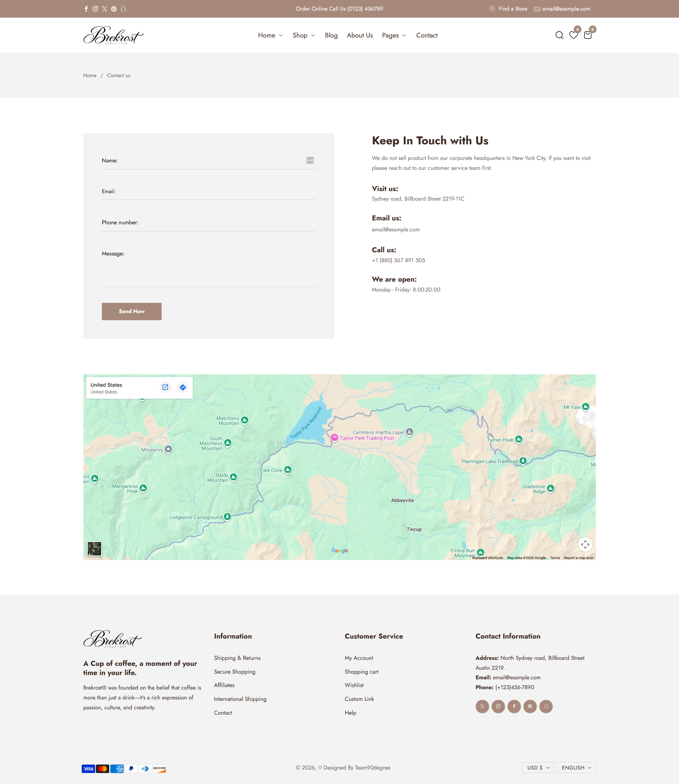Screen dimensions: 679x784
Task: Click the footer Facebook circle icon
Action: tap(514, 706)
